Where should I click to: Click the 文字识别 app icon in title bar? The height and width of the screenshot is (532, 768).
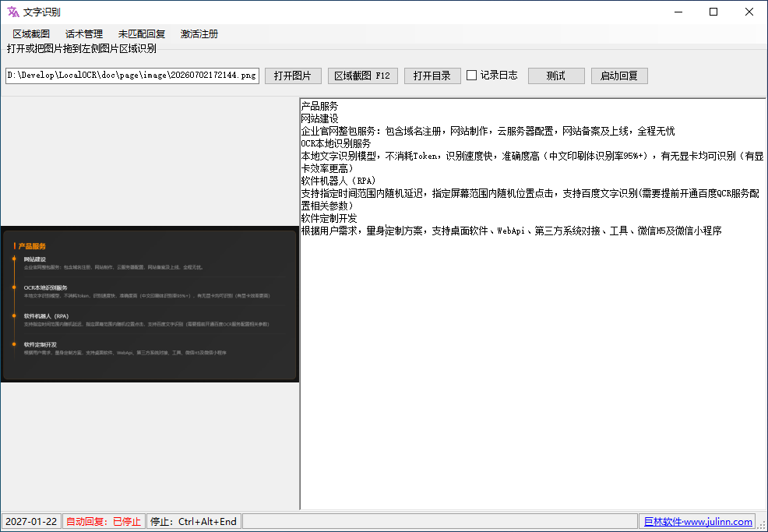(x=13, y=12)
